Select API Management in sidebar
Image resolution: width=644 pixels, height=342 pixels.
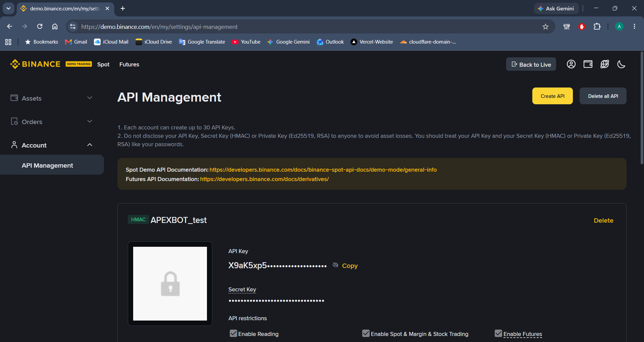(52, 165)
